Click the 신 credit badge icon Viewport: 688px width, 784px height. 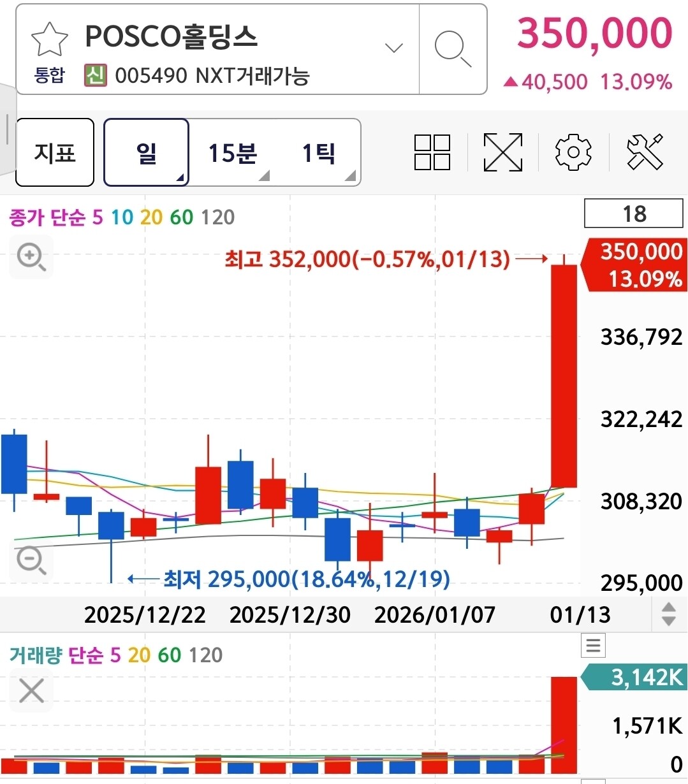95,75
